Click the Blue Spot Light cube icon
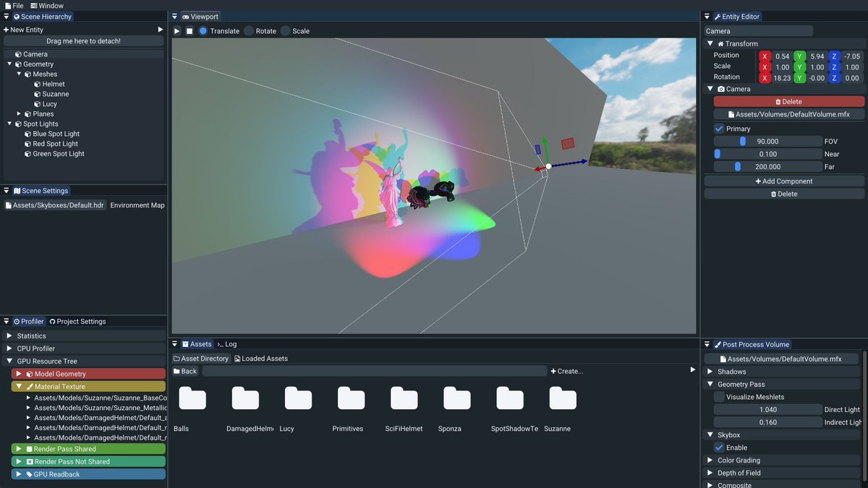The width and height of the screenshot is (868, 488). click(x=27, y=134)
